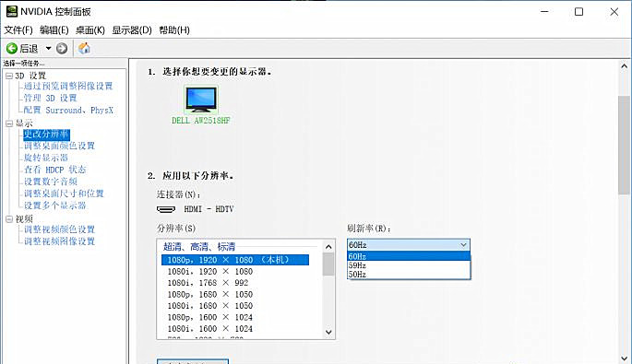
Task: Click 超清、高清、标清 group header
Action: (199, 246)
